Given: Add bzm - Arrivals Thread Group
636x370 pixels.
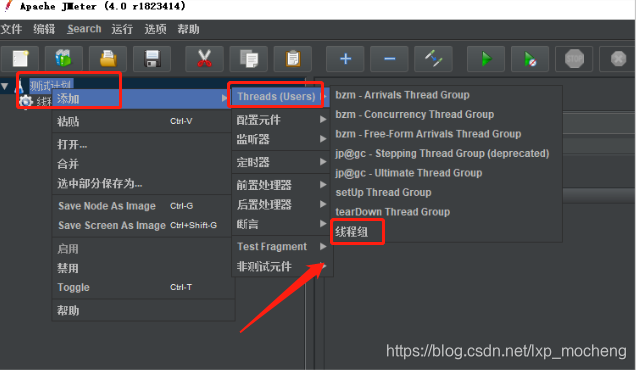Looking at the screenshot, I should coord(446,95).
